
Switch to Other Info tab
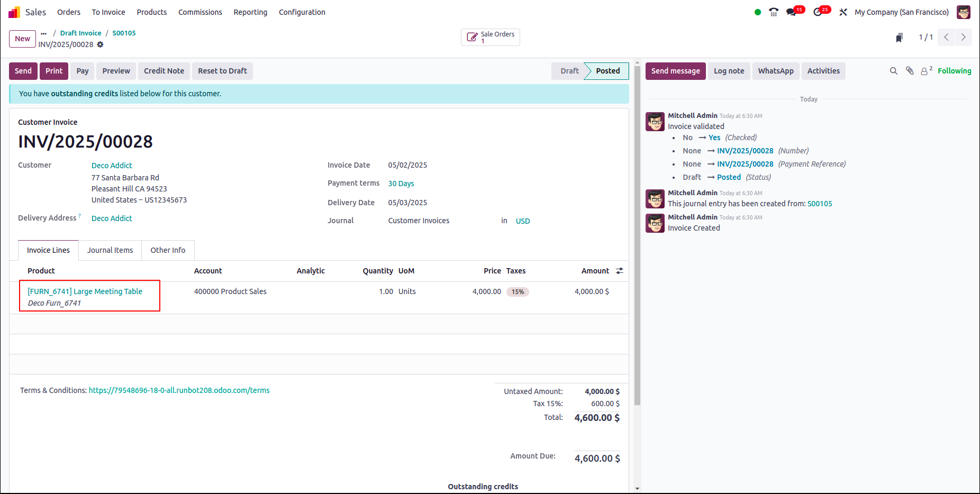(168, 250)
